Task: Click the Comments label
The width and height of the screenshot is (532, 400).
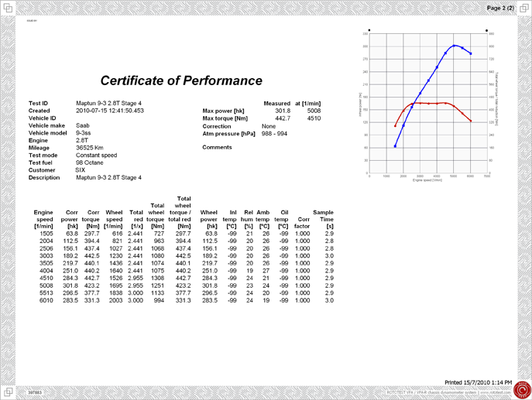Action: (x=217, y=147)
